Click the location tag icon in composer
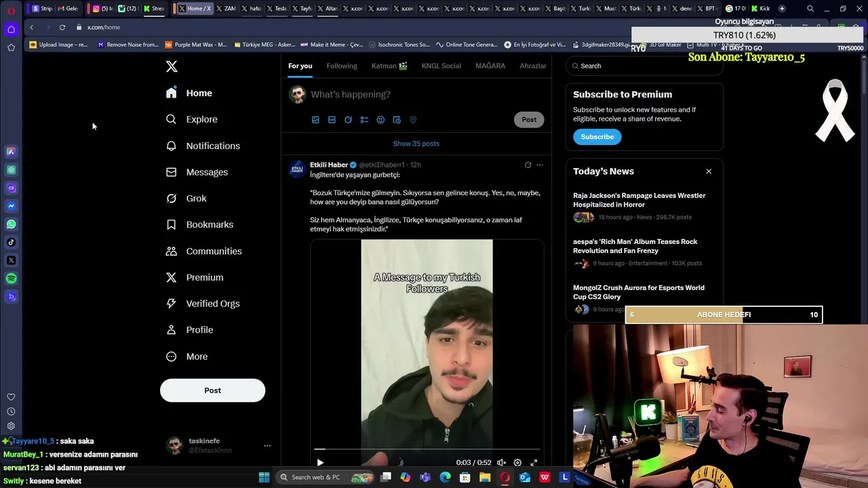 click(x=413, y=120)
